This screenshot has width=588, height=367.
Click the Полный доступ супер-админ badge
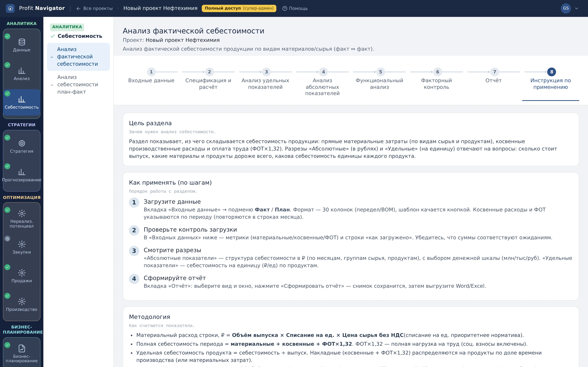pos(239,8)
